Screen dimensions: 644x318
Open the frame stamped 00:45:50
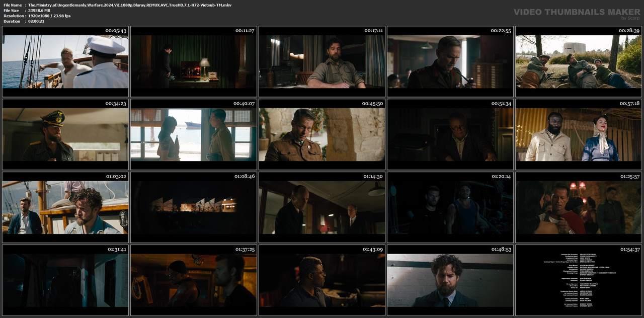click(x=322, y=134)
